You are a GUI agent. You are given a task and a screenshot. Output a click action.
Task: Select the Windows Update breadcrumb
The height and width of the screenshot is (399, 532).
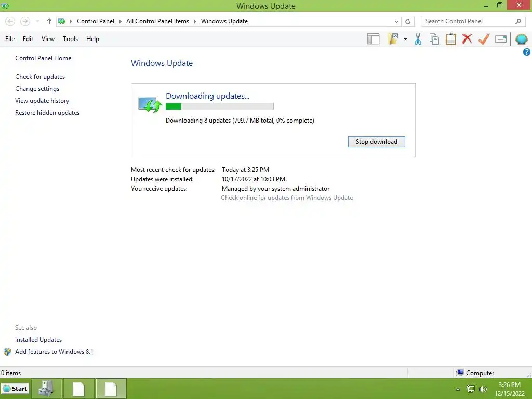[224, 21]
